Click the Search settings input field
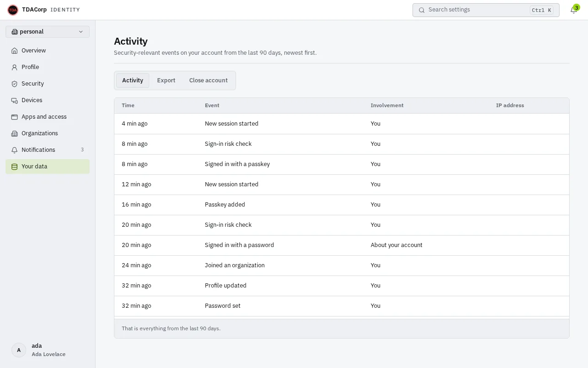588x368 pixels. pos(486,10)
